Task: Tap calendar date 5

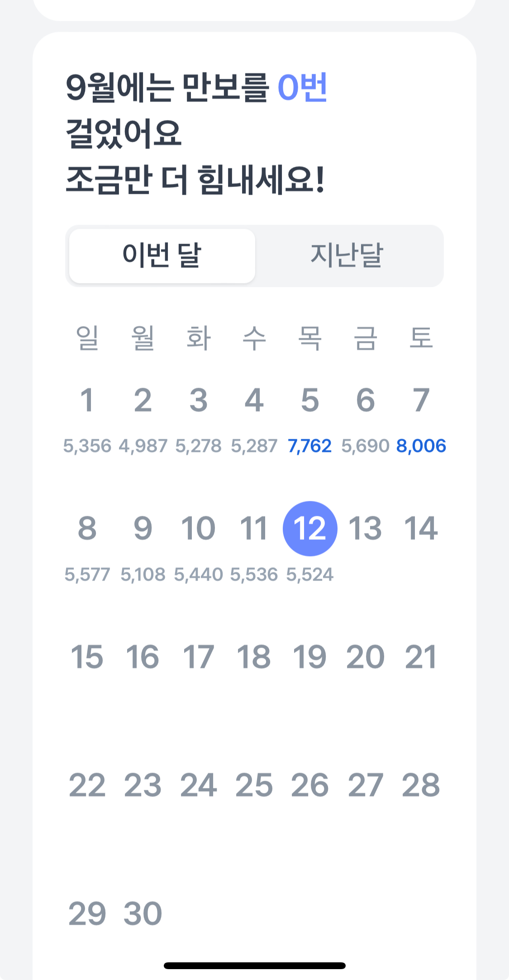Action: tap(310, 400)
